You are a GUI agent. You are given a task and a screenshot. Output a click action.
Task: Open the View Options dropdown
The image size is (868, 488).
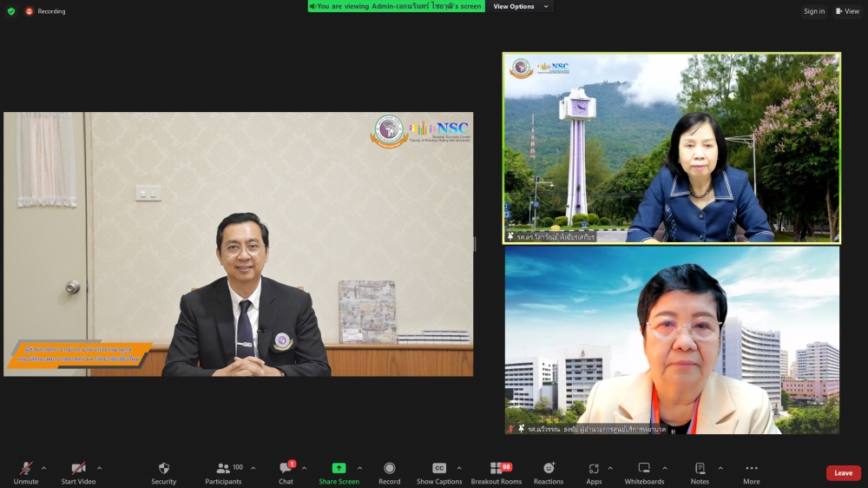click(520, 6)
